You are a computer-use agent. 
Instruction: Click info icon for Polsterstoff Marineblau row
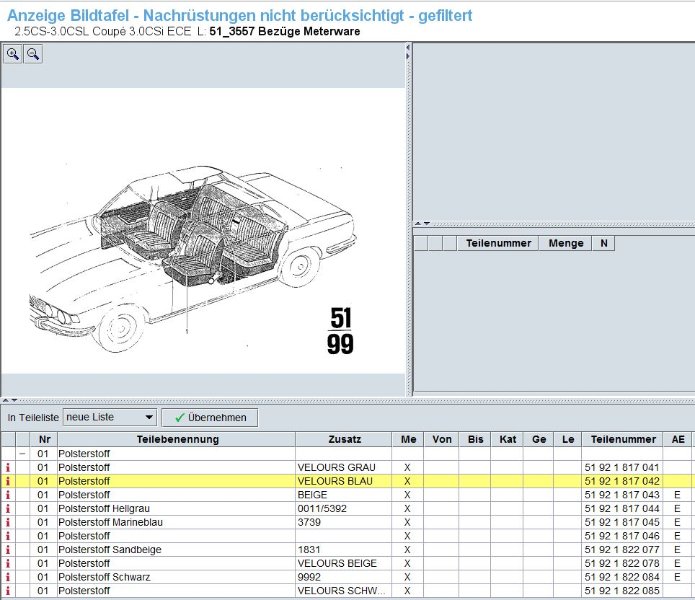8,522
